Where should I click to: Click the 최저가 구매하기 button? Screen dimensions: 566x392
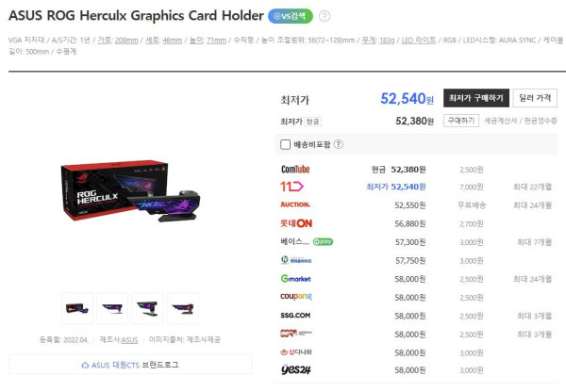pos(476,98)
